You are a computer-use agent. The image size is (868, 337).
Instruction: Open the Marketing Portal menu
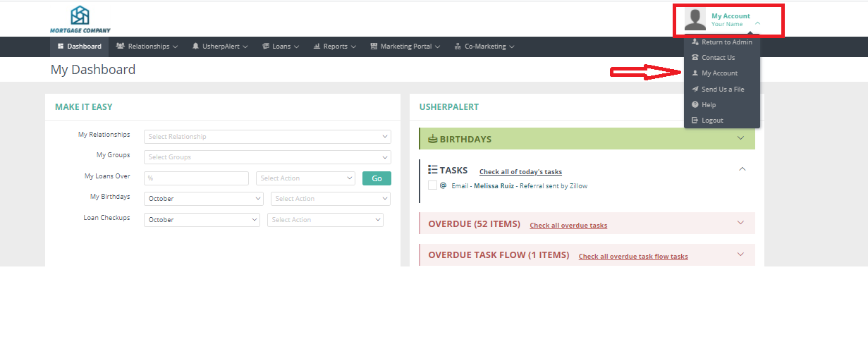(x=405, y=47)
